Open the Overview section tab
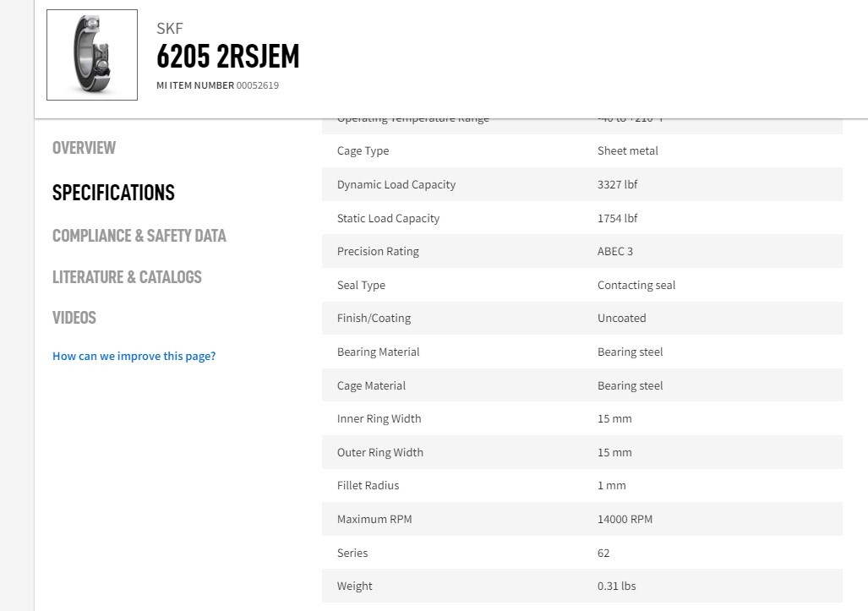Screen dimensions: 868x611 (x=85, y=148)
